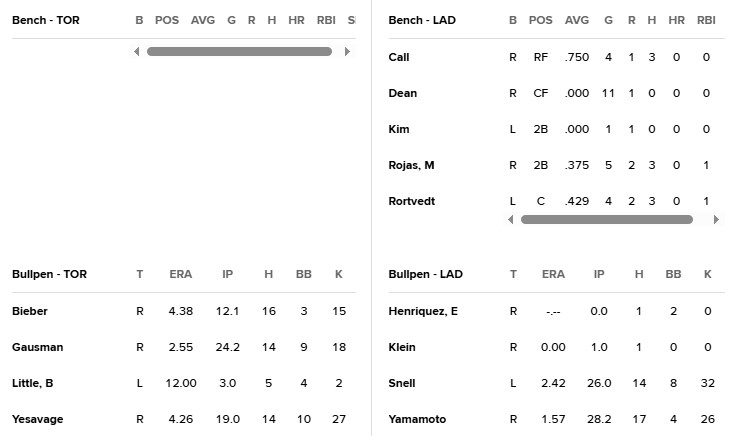The image size is (737, 436).
Task: Open Rojas, M player page
Action: [411, 165]
